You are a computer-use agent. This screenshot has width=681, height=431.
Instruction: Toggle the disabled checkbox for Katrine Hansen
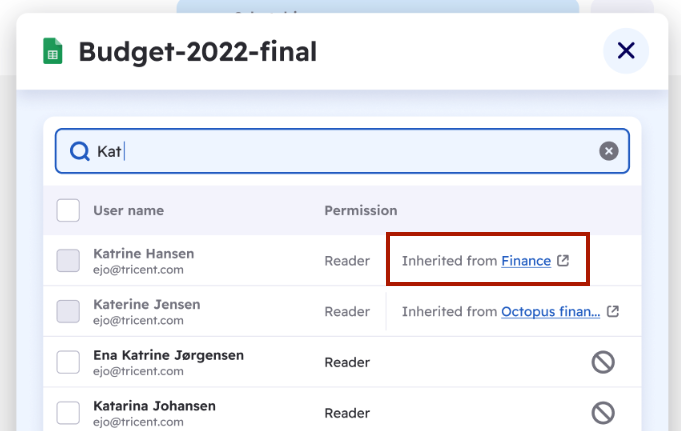click(68, 261)
